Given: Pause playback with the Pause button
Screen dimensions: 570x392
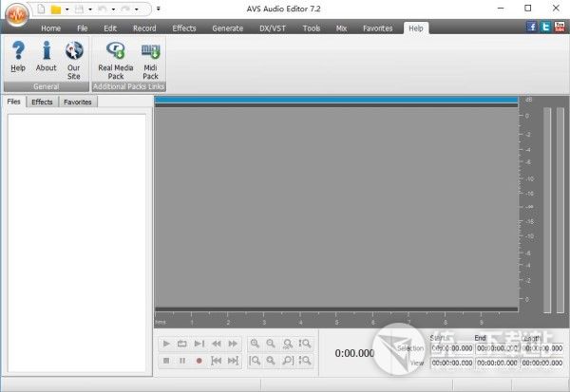Looking at the screenshot, I should [182, 361].
